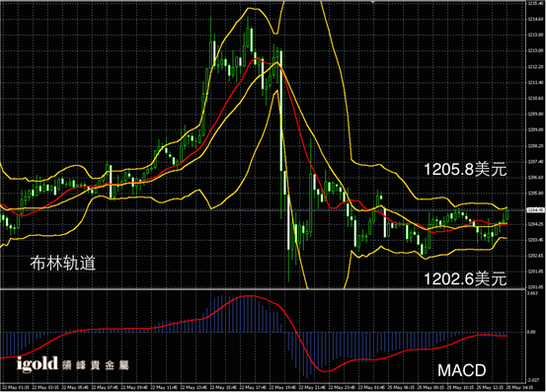Click the 22 May 15:45 time label
This screenshot has height=392, width=546.
click(224, 387)
